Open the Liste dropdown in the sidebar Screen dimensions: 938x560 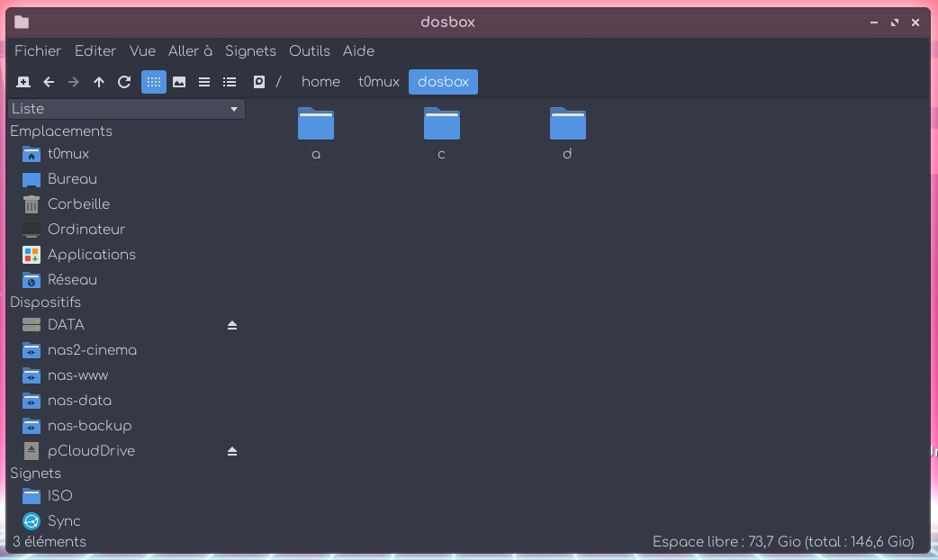[233, 108]
